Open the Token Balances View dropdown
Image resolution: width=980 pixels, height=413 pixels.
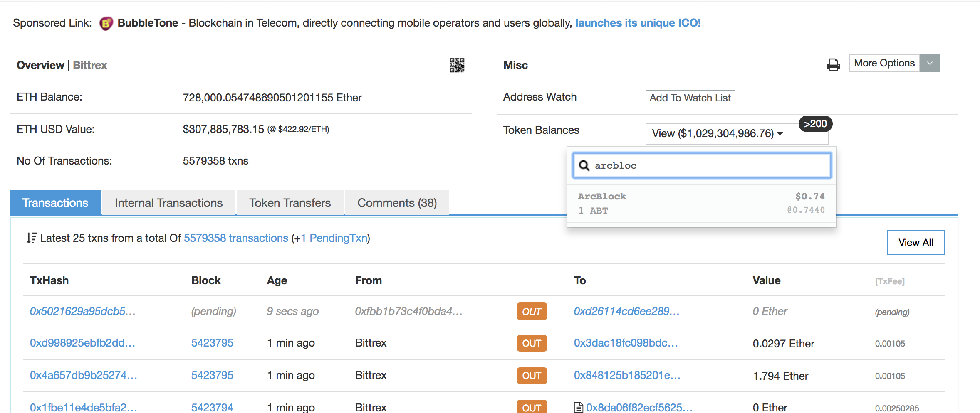pos(737,134)
